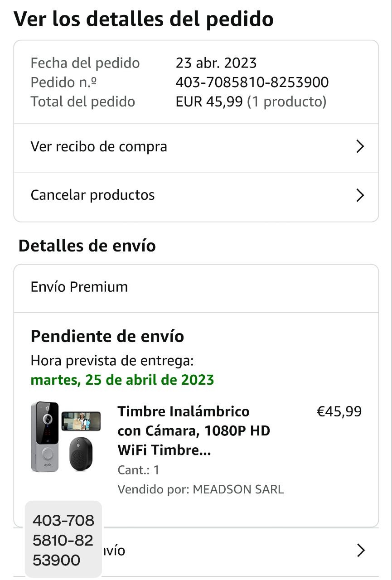The height and width of the screenshot is (580, 392).
Task: Click the Cant.: 1 quantity text
Action: click(x=138, y=470)
